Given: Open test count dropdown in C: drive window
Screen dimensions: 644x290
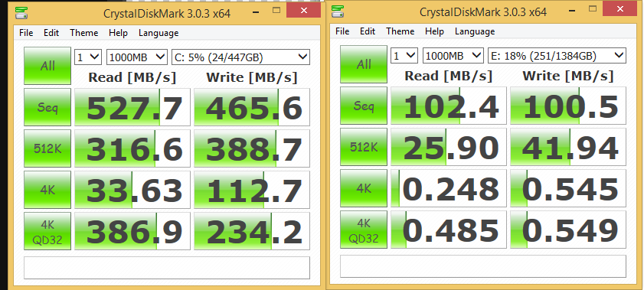Looking at the screenshot, I should [x=88, y=57].
